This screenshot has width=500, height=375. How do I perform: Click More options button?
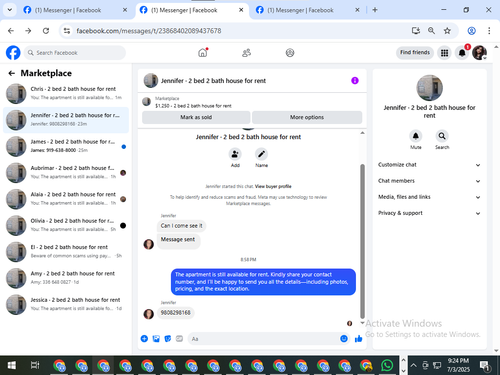tap(307, 117)
